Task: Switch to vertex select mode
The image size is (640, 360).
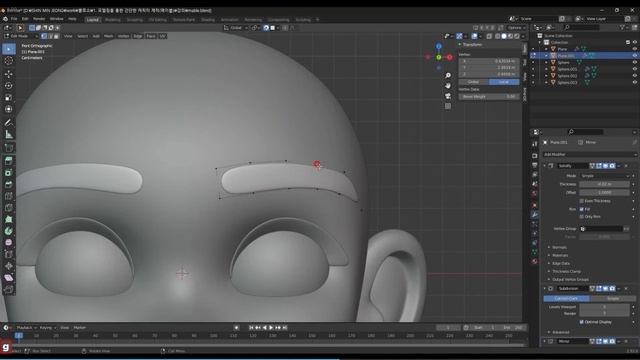Action: point(44,36)
